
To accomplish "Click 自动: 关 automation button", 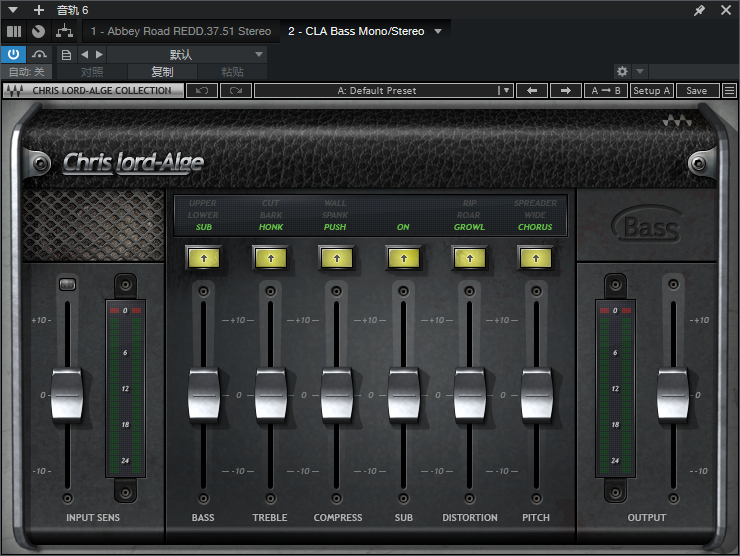I will 26,72.
